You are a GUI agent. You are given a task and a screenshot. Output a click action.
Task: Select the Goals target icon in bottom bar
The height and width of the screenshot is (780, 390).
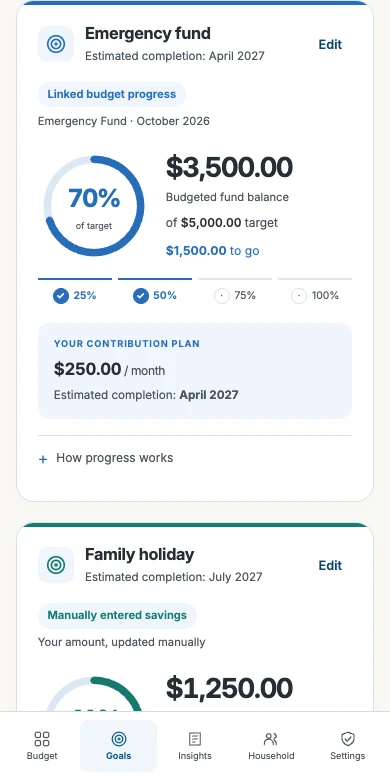(x=118, y=739)
